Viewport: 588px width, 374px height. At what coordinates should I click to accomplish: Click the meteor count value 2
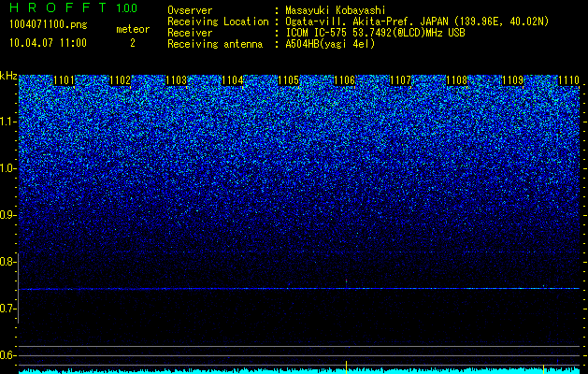click(133, 43)
